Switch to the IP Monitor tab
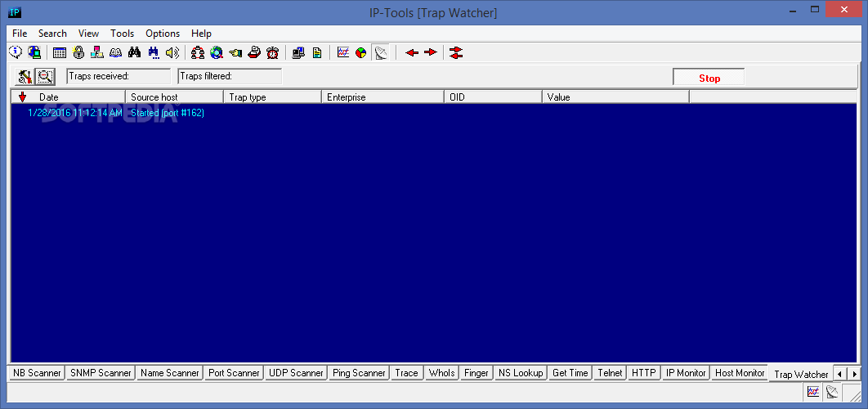Image resolution: width=868 pixels, height=409 pixels. tap(686, 373)
